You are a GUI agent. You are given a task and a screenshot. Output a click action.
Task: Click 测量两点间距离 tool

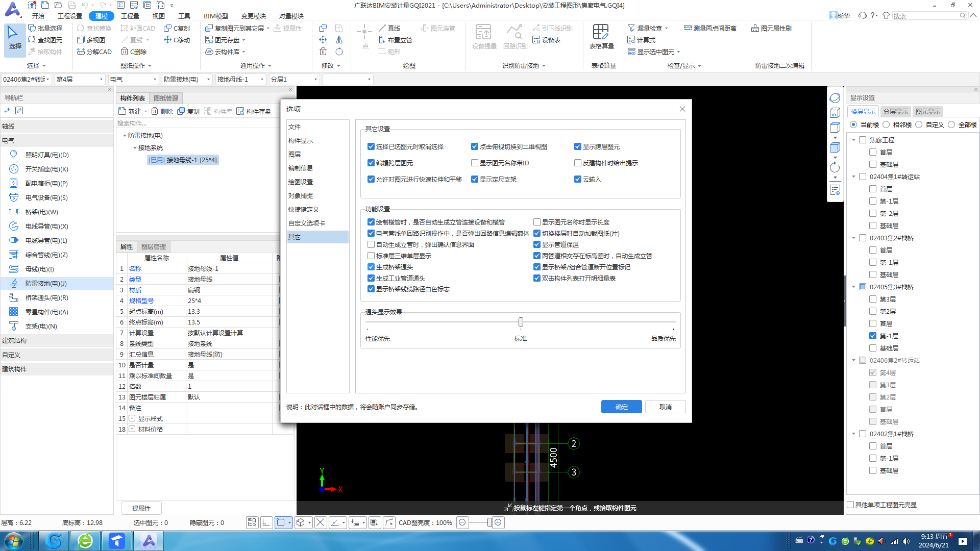[710, 28]
